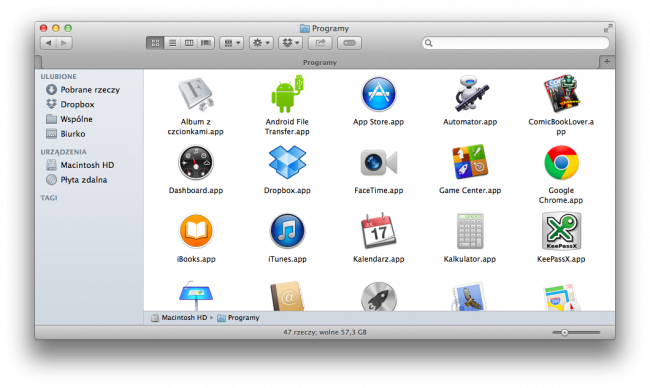Open Dropbox in the sidebar
This screenshot has height=388, width=650.
(x=77, y=104)
